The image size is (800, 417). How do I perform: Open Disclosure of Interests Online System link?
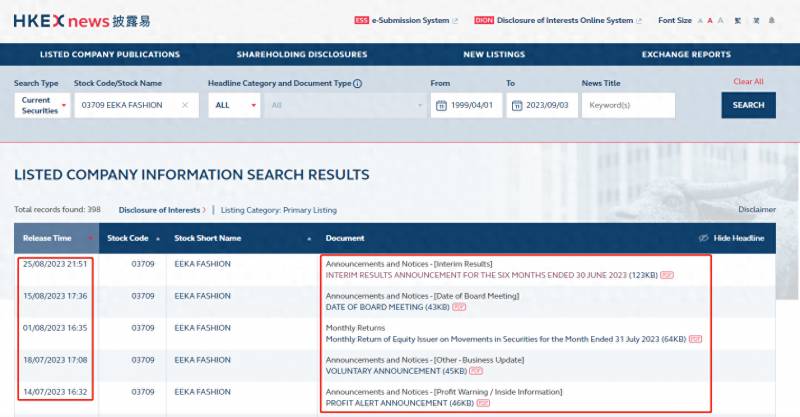[558, 20]
